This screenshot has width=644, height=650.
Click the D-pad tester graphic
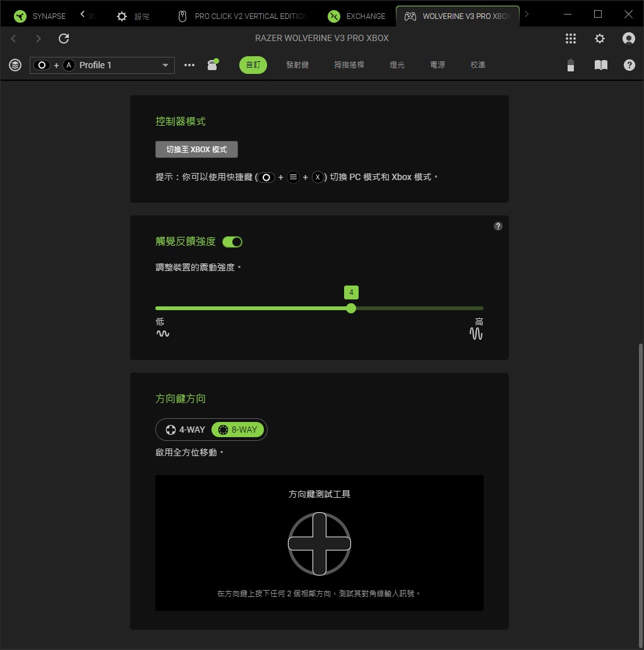click(x=319, y=543)
